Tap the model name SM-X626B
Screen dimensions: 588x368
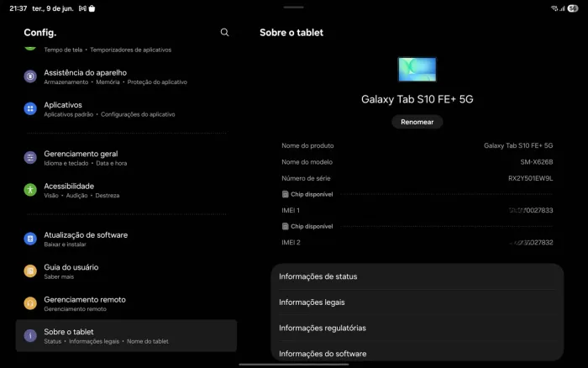(536, 162)
